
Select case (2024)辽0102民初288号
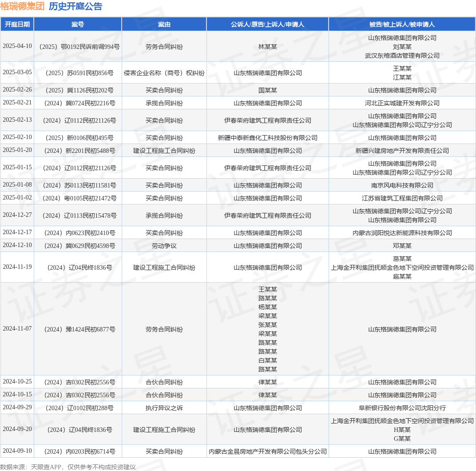pos(79,408)
